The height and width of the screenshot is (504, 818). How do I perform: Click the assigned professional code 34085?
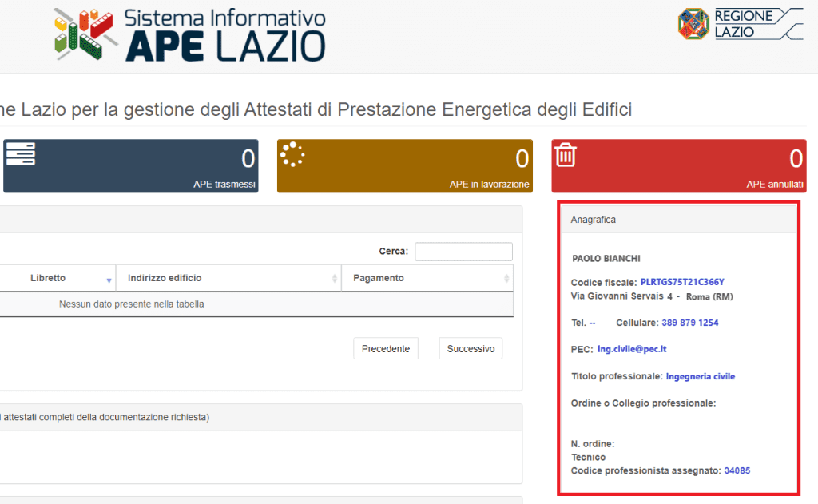[x=737, y=470]
